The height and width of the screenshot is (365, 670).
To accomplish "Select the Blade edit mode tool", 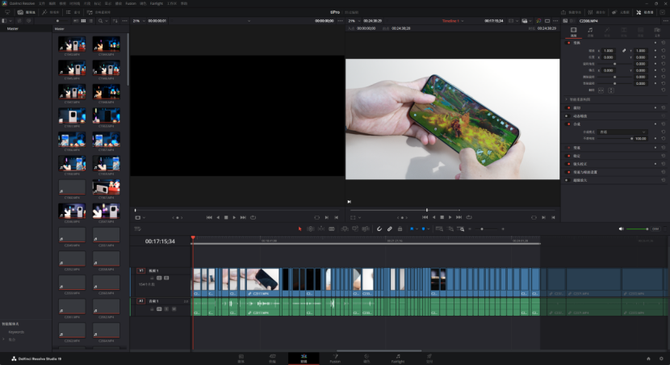I will coord(332,229).
